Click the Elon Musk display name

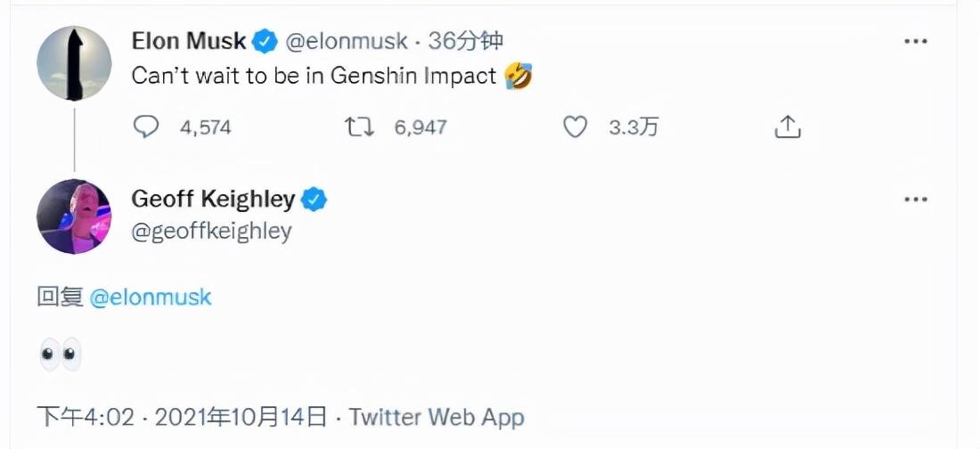[188, 41]
